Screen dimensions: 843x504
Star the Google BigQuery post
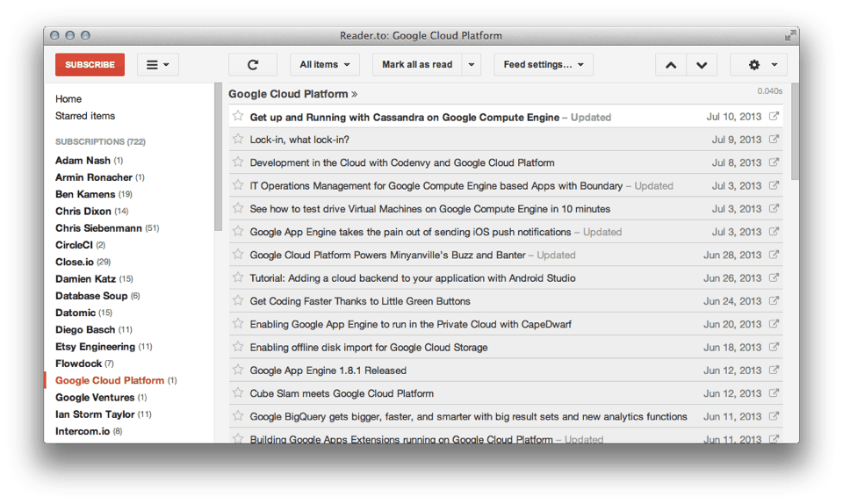click(x=238, y=416)
